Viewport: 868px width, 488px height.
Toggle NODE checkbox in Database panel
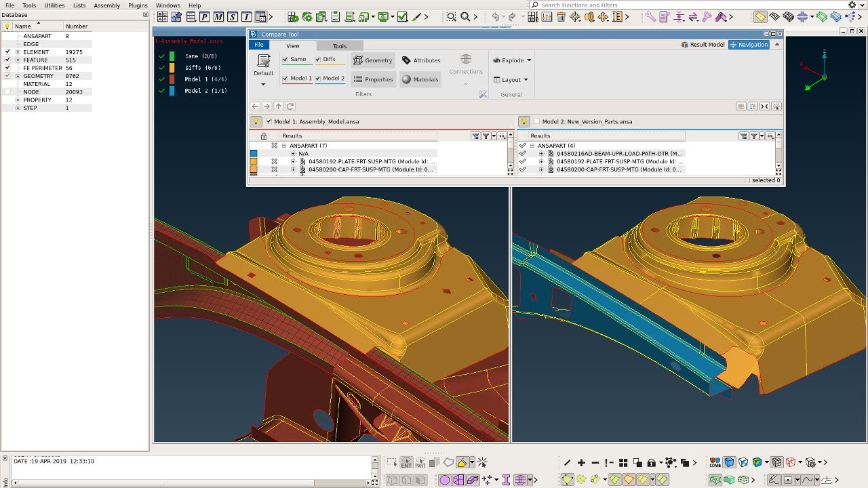(7, 92)
